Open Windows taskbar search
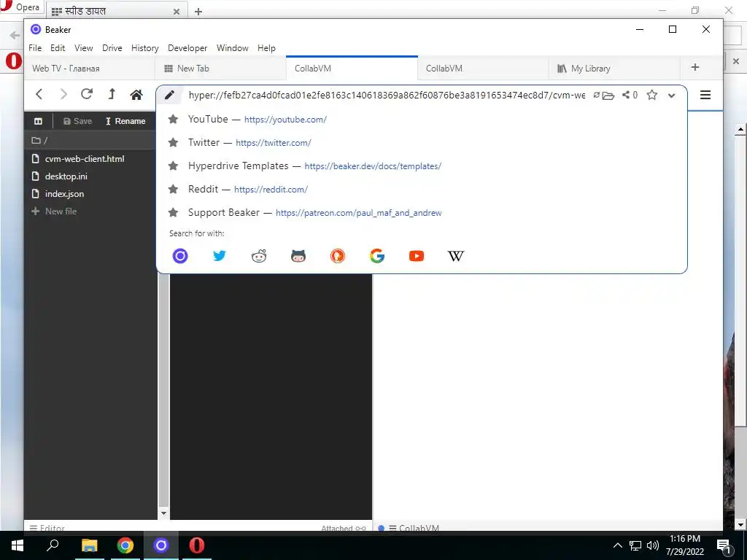 pyautogui.click(x=53, y=545)
